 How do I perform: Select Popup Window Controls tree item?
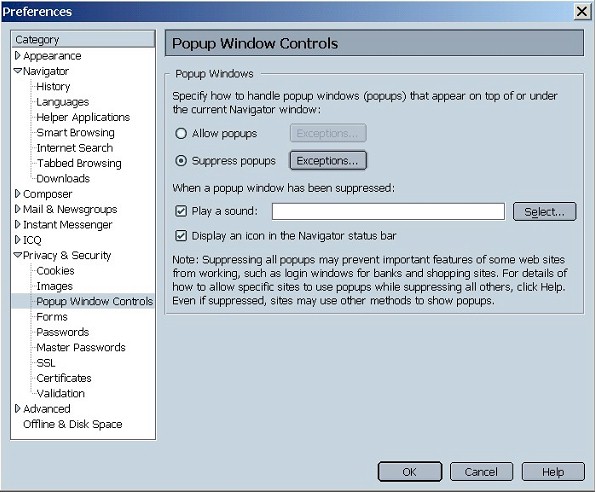point(94,301)
